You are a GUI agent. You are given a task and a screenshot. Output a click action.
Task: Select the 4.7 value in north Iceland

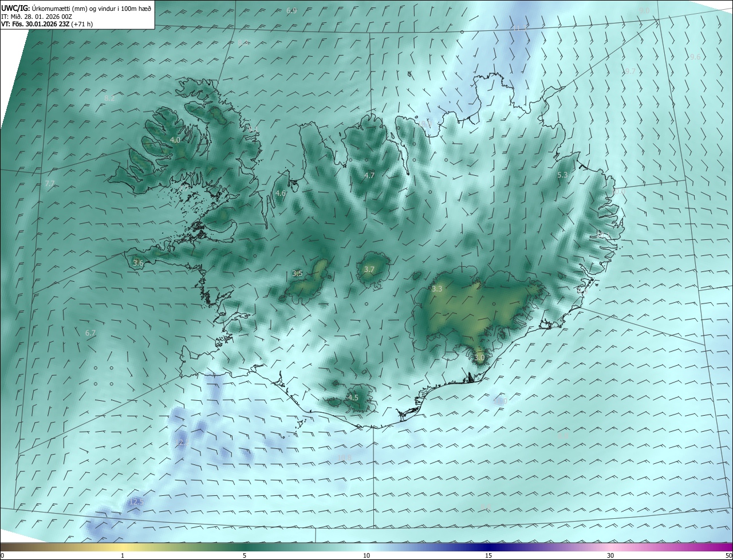tap(369, 175)
